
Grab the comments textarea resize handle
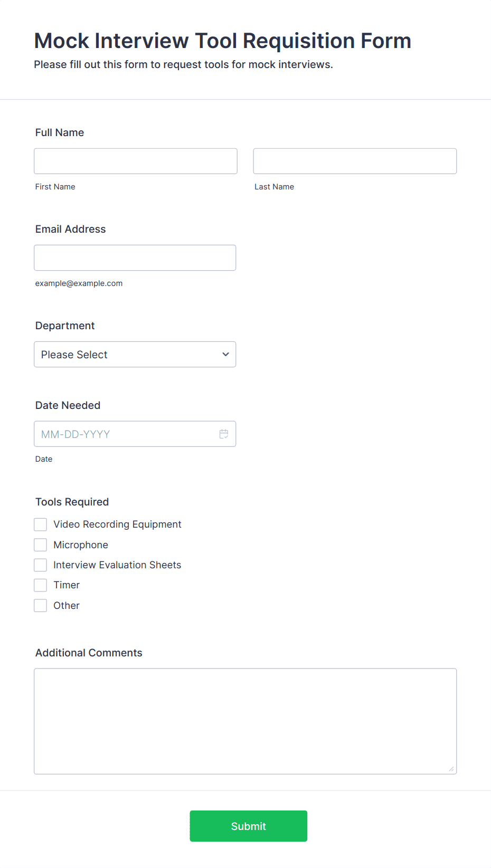click(x=451, y=769)
